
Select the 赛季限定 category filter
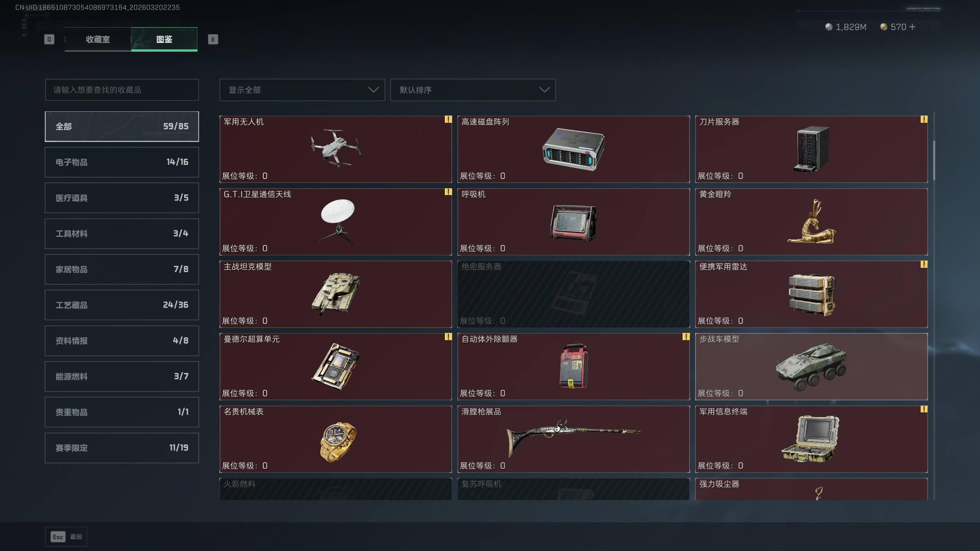(122, 448)
